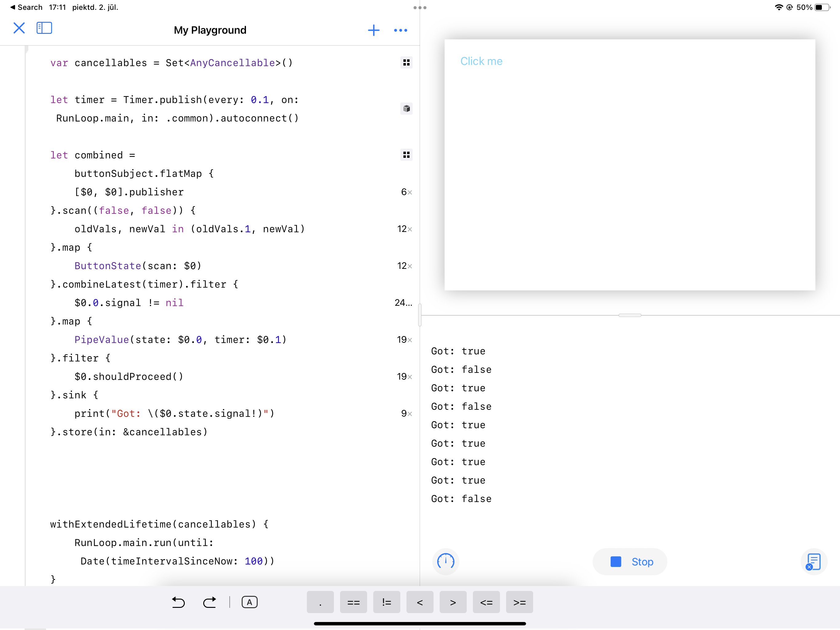Close the playground with the X icon
Screen dimensions: 840x630
(19, 28)
